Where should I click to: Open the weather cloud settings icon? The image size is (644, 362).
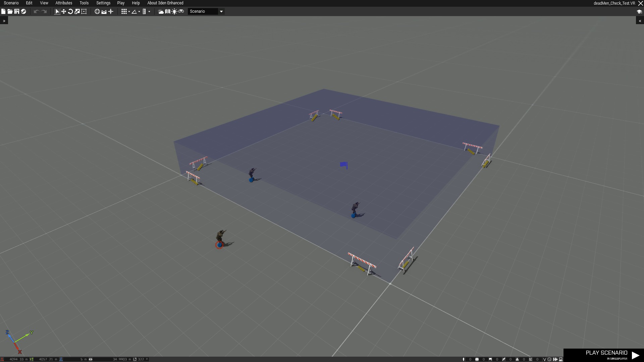(x=161, y=11)
